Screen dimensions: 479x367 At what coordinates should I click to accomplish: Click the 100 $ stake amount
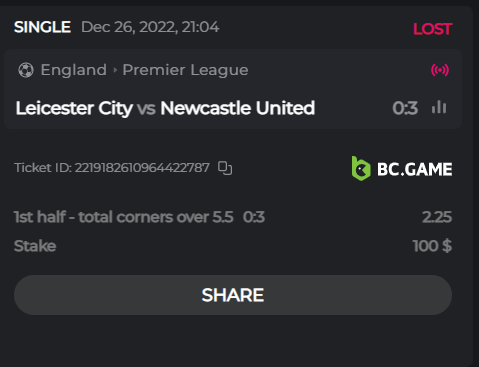pyautogui.click(x=432, y=246)
